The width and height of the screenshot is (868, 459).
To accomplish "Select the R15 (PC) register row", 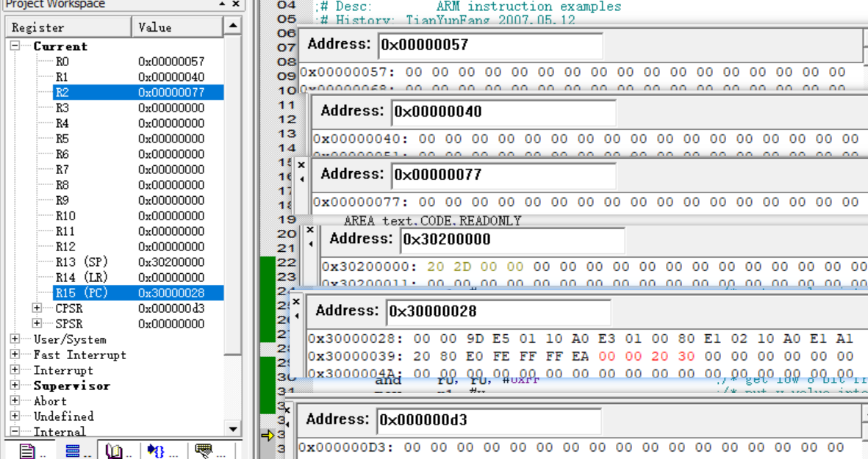I will coord(138,292).
